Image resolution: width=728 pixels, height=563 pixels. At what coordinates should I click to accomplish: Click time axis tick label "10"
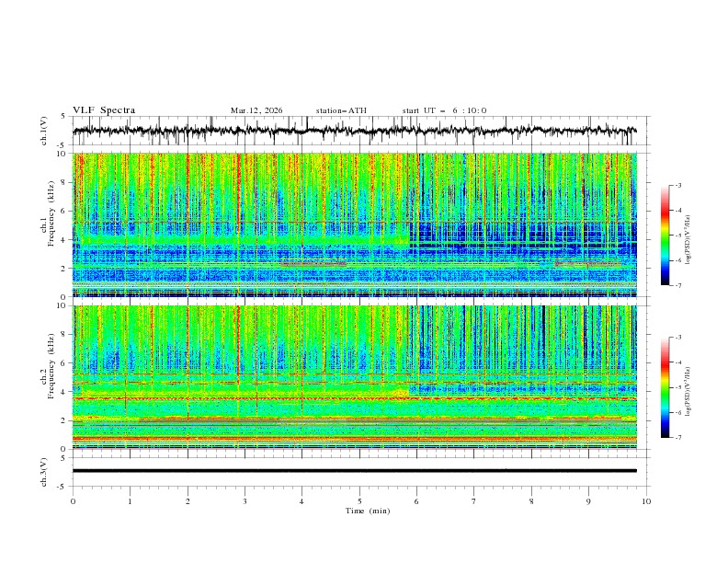(x=646, y=501)
